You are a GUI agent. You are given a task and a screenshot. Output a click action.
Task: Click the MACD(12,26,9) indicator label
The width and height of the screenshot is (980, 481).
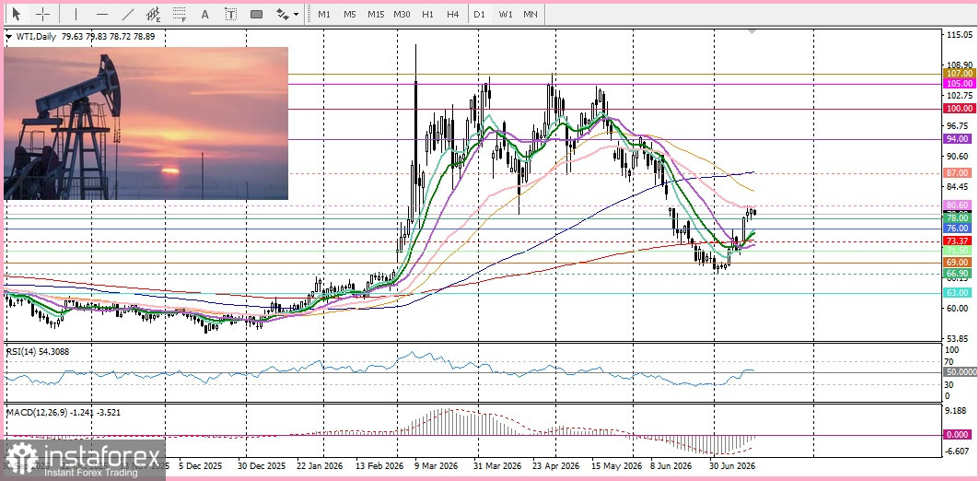coord(64,413)
